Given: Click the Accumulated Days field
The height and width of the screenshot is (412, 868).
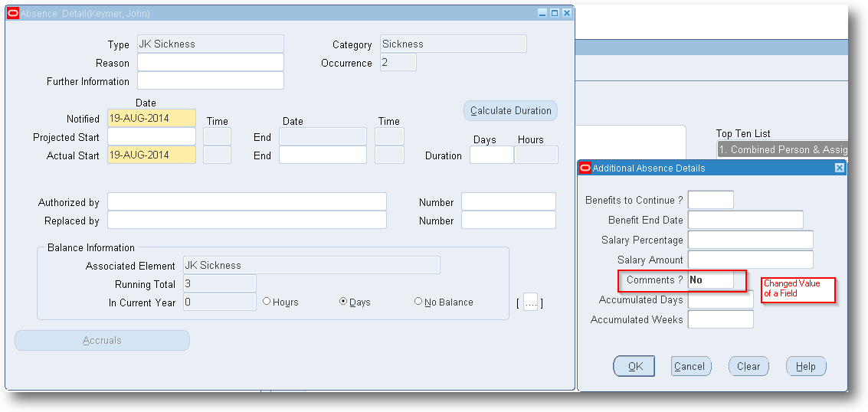Looking at the screenshot, I should point(721,299).
